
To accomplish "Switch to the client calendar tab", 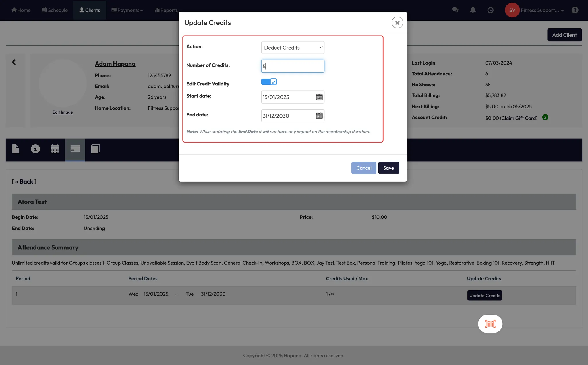I will tap(55, 149).
